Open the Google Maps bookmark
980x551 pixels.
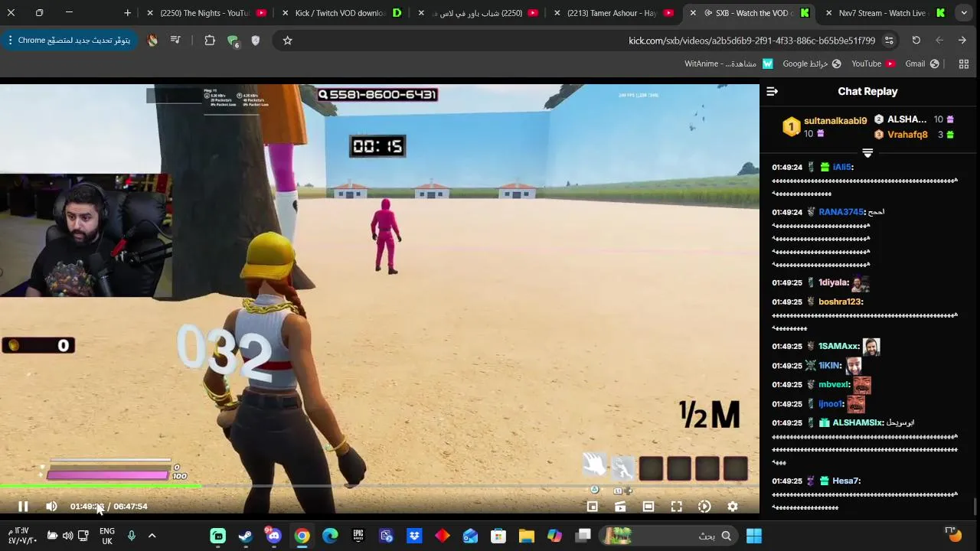(812, 64)
